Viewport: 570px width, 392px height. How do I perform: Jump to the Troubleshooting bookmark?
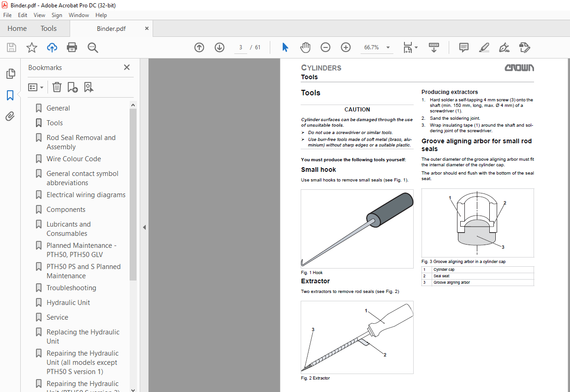tap(71, 288)
